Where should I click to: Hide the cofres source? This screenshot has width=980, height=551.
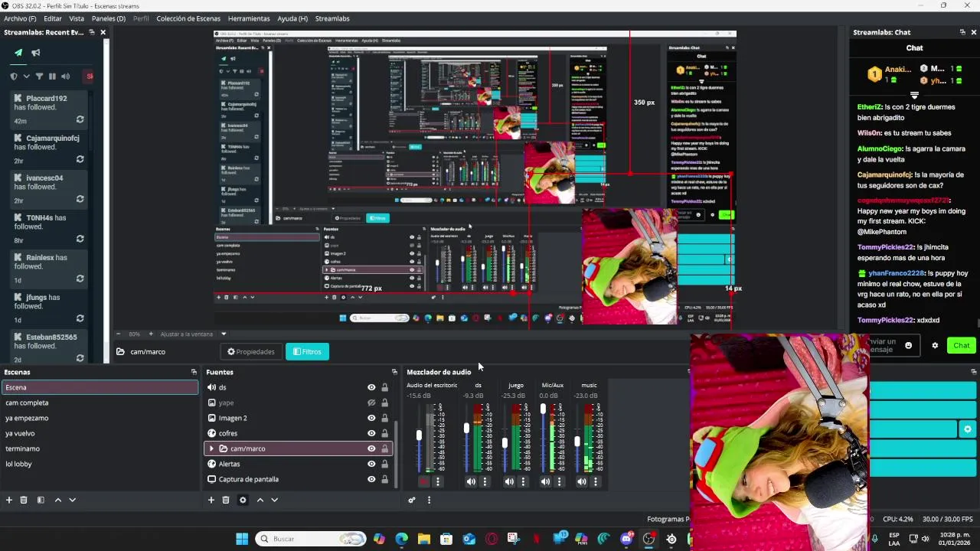click(371, 433)
